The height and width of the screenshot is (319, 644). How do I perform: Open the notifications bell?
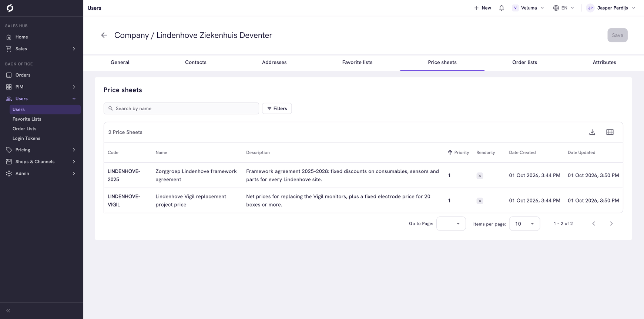[502, 8]
